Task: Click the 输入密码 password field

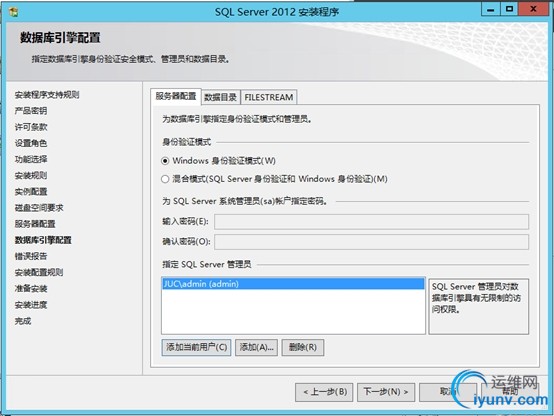Action: pyautogui.click(x=371, y=222)
